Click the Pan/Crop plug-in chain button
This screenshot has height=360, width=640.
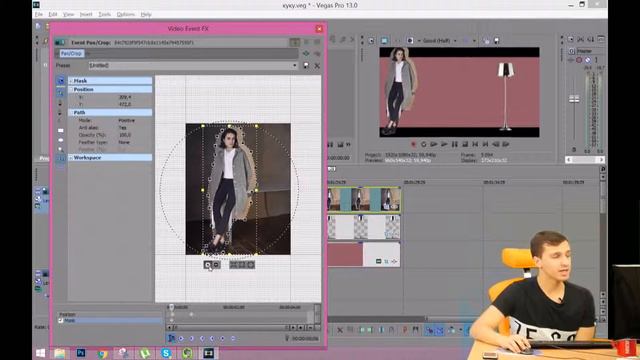(x=71, y=53)
